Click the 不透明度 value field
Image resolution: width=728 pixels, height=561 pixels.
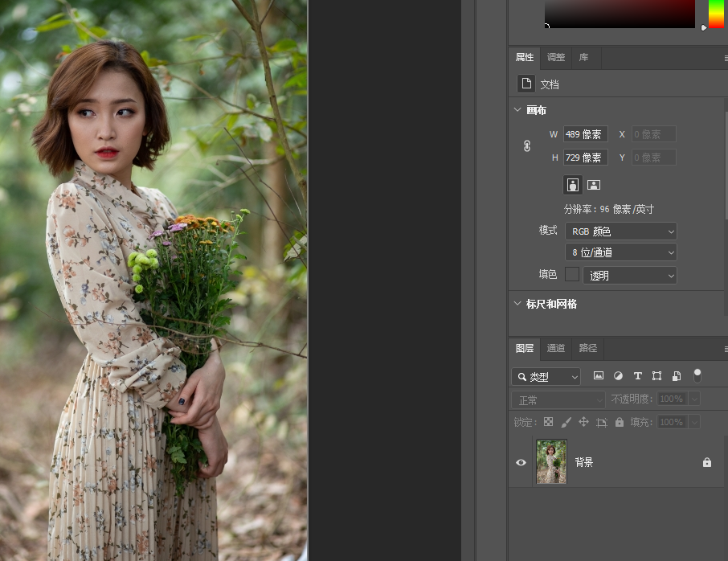pos(673,399)
